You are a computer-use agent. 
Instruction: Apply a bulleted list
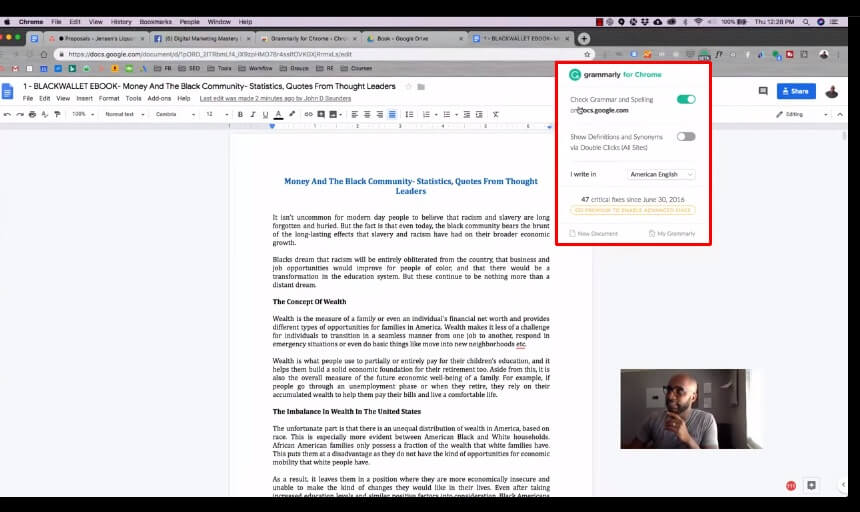(446, 115)
